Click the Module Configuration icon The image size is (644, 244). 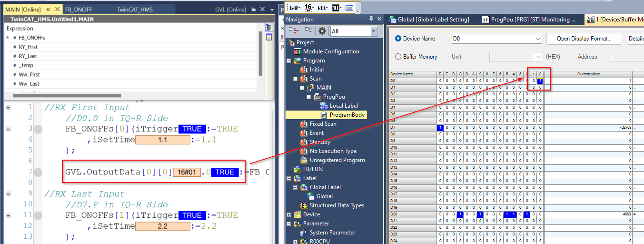pos(297,51)
